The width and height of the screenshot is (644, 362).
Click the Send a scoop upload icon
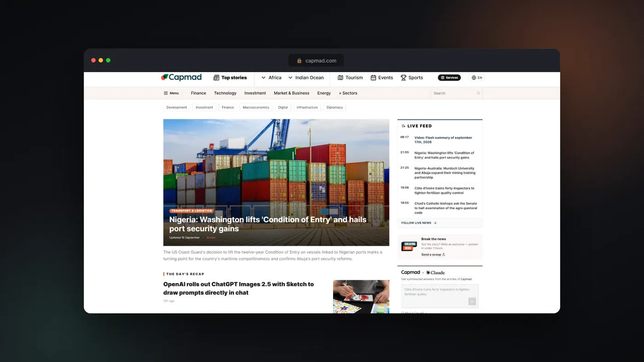point(443,255)
